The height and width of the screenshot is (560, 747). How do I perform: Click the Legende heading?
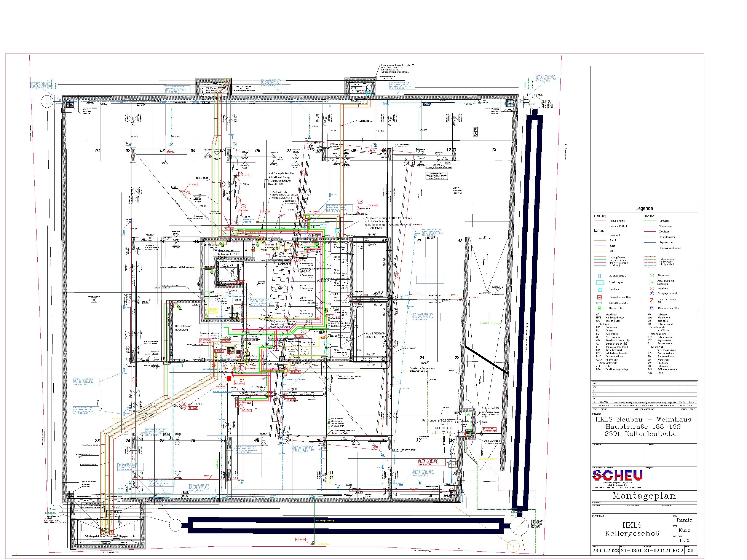click(x=644, y=208)
